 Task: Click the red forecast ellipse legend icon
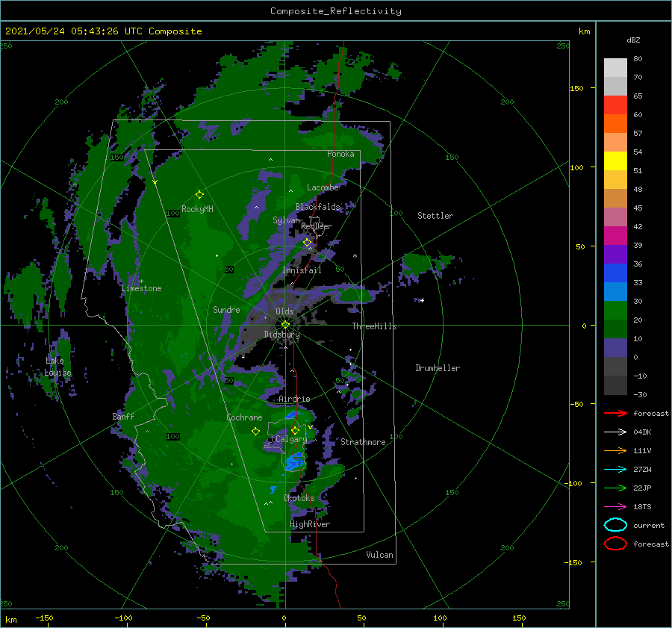(615, 544)
